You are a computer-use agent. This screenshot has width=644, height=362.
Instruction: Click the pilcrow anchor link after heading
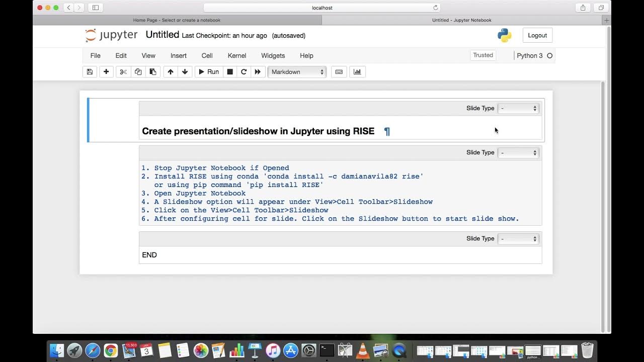(387, 131)
